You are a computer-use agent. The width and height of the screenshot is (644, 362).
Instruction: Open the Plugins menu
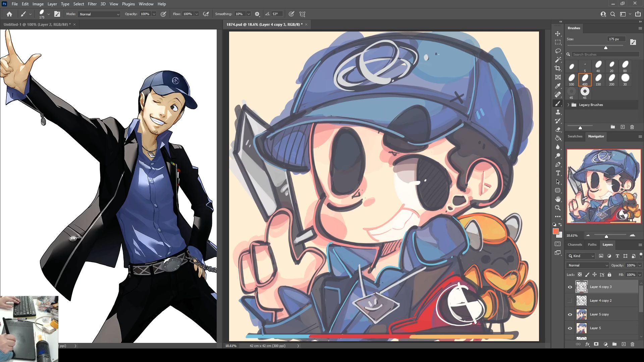pos(128,4)
